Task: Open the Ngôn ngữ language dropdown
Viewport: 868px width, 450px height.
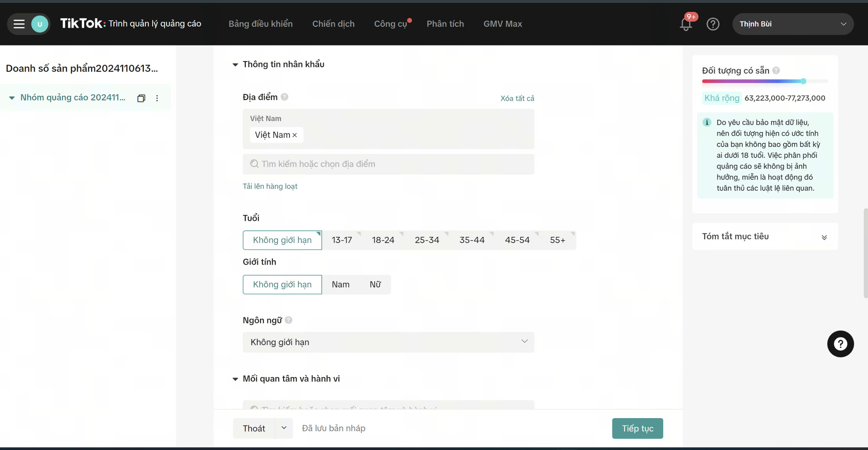Action: pos(389,342)
